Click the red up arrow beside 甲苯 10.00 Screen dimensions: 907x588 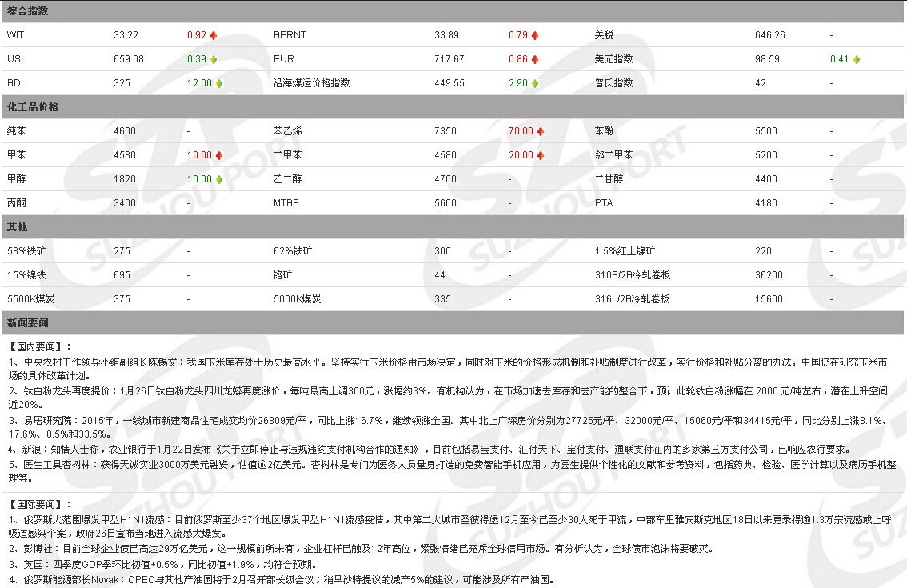[x=219, y=155]
